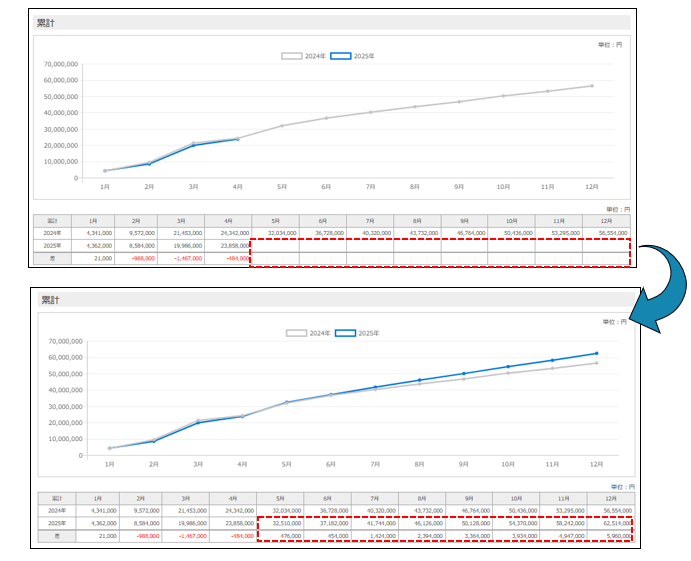
Task: Toggle the 2025年 series legend in bottom chart
Action: click(359, 333)
